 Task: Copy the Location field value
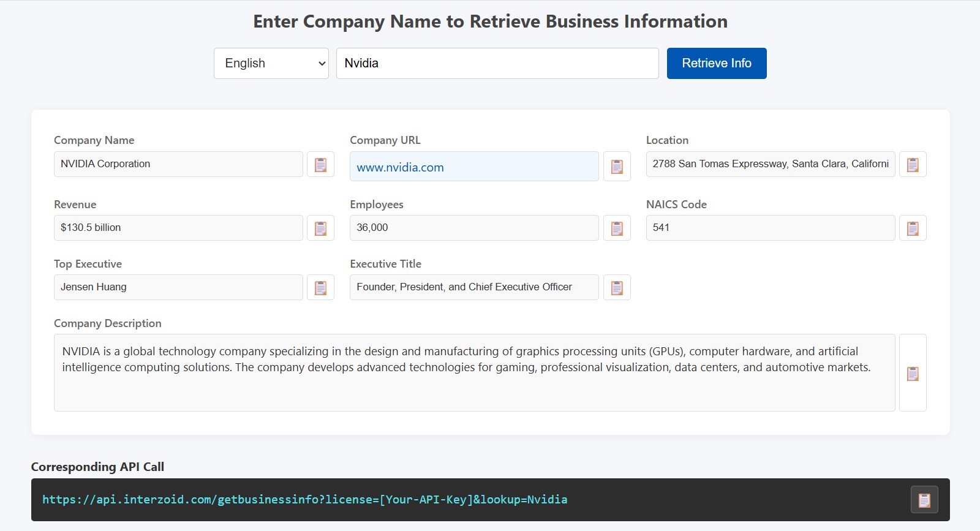click(913, 164)
